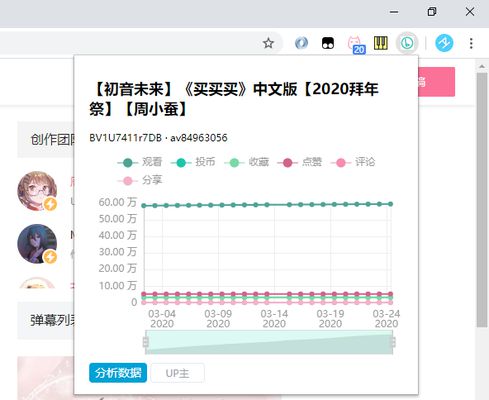Toggle the 分享 series in the legend
489x400 pixels.
click(140, 181)
